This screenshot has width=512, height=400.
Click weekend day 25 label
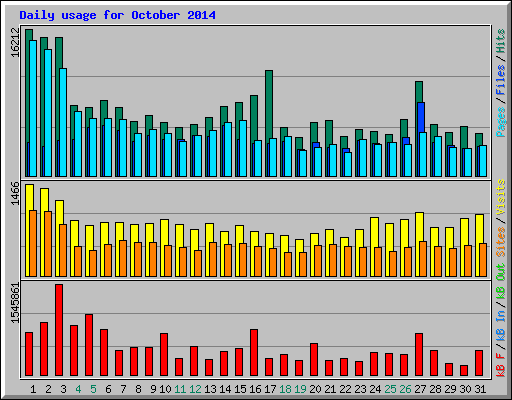[x=390, y=389]
